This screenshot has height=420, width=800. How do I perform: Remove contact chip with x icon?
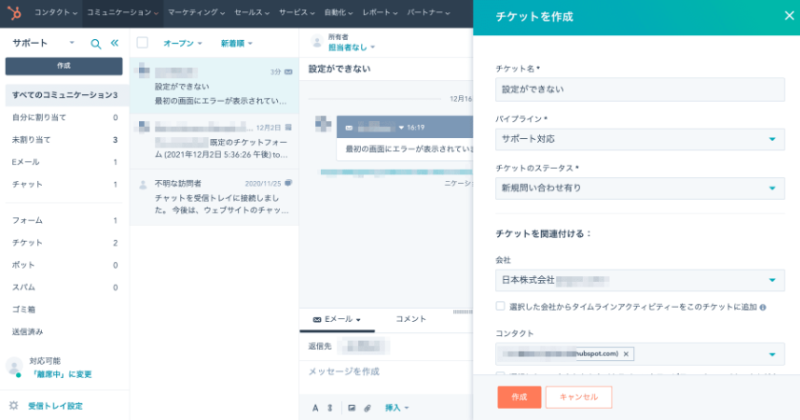tap(626, 354)
